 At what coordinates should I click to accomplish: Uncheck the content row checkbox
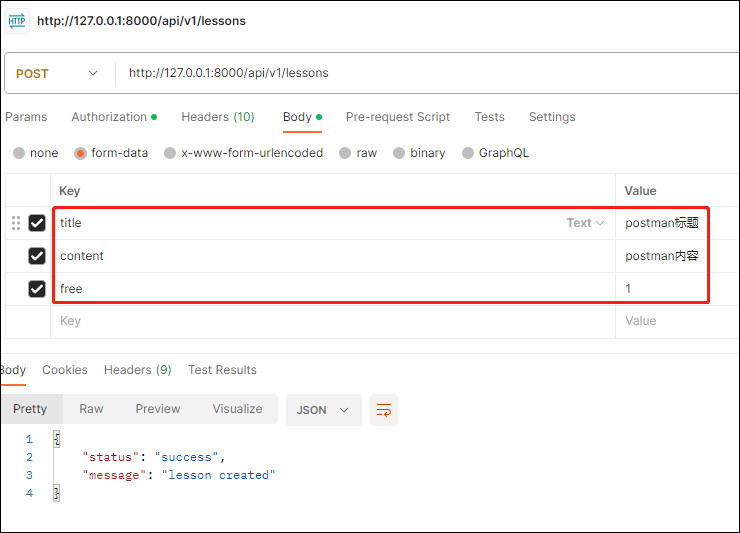[37, 256]
